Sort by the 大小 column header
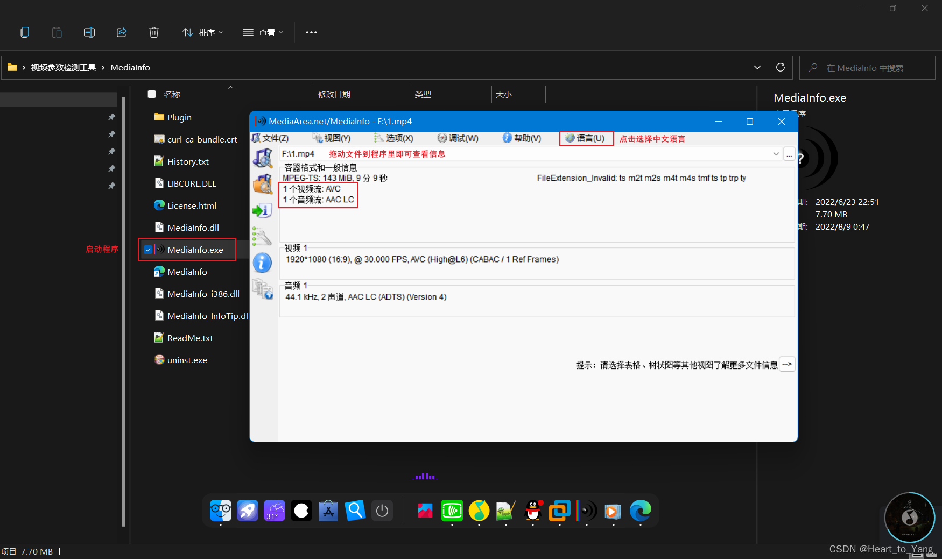This screenshot has height=560, width=942. pyautogui.click(x=504, y=94)
